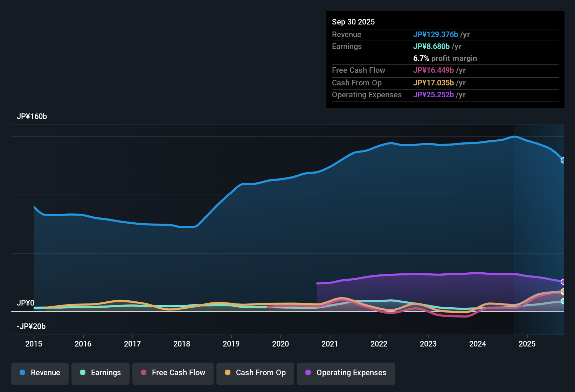575x392 pixels.
Task: Click the purple Operating Expenses legend dot
Action: (x=308, y=373)
